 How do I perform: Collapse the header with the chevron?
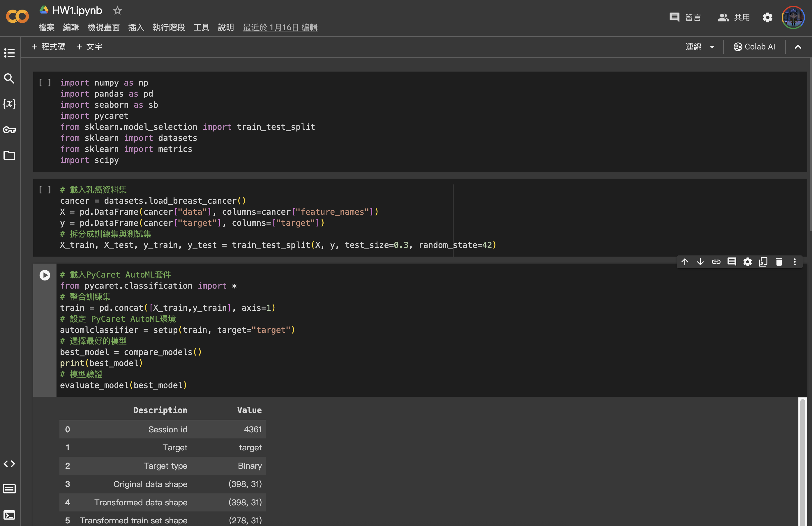[798, 47]
